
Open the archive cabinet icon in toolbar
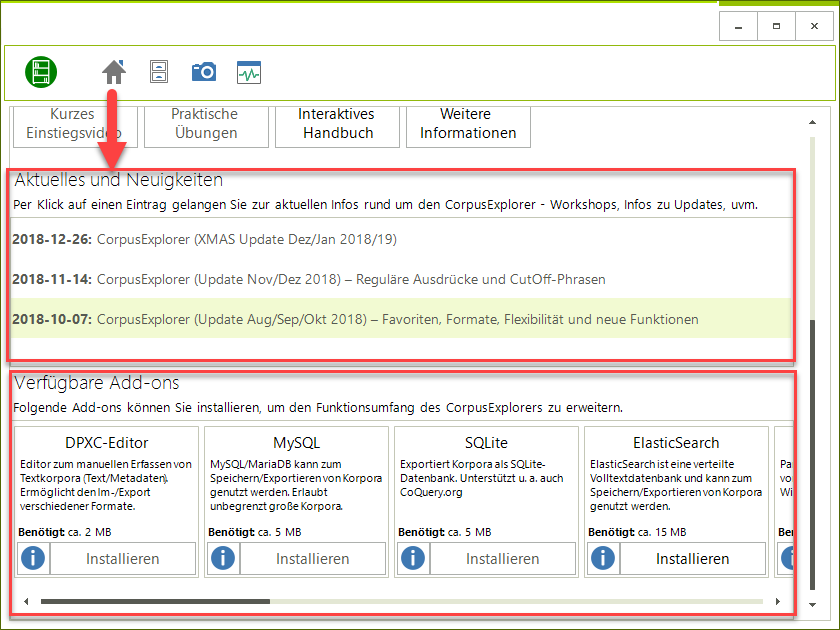click(159, 71)
